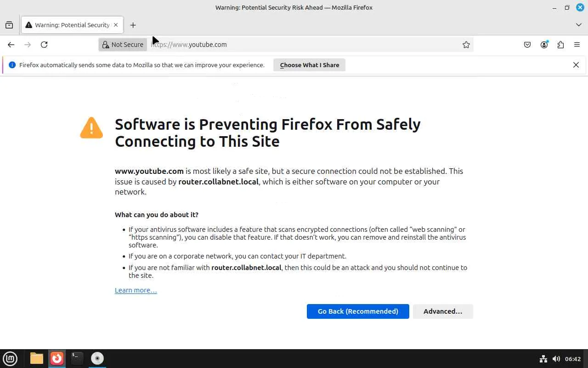Open the Extensions puzzle icon

560,45
